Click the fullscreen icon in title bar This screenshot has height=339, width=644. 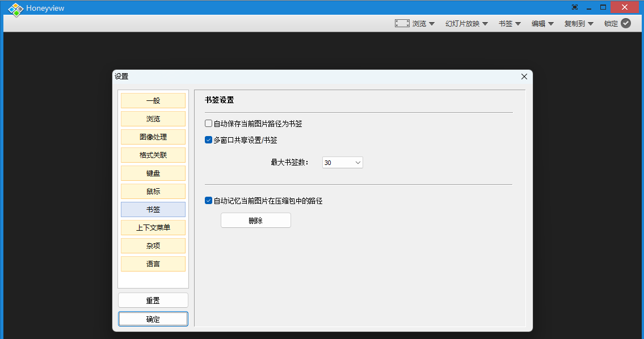click(x=575, y=7)
